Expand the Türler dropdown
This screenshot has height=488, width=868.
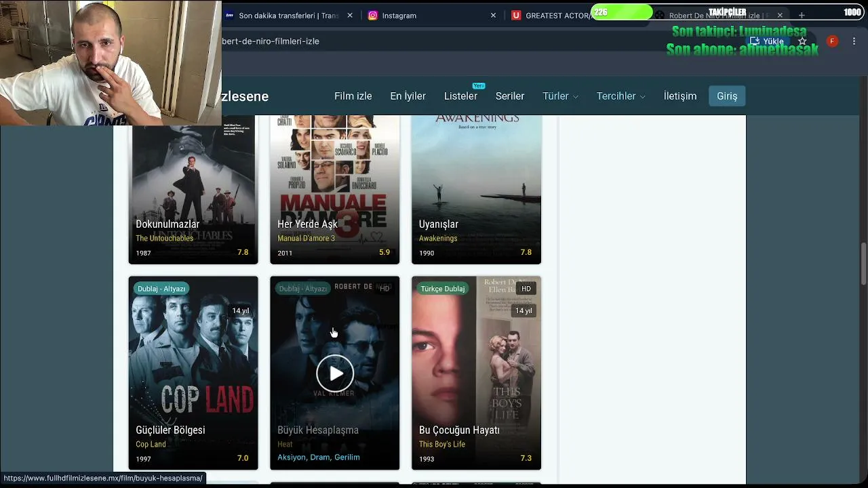[560, 96]
